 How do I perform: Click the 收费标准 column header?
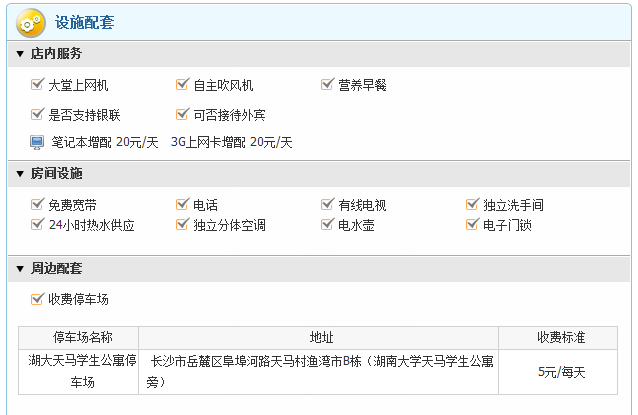tap(561, 337)
